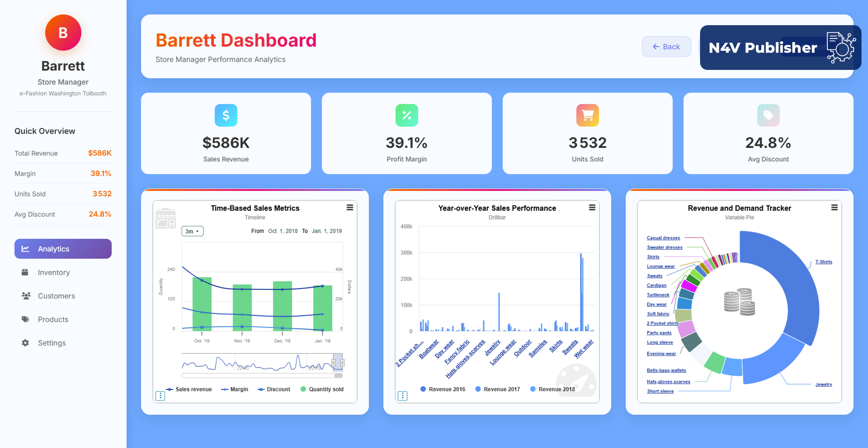Go to Customers in the sidebar

click(56, 296)
